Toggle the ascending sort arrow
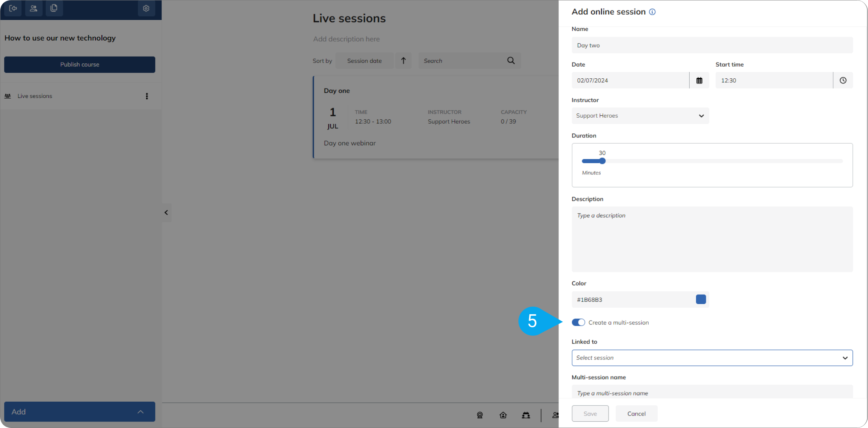The height and width of the screenshot is (428, 868). click(403, 60)
